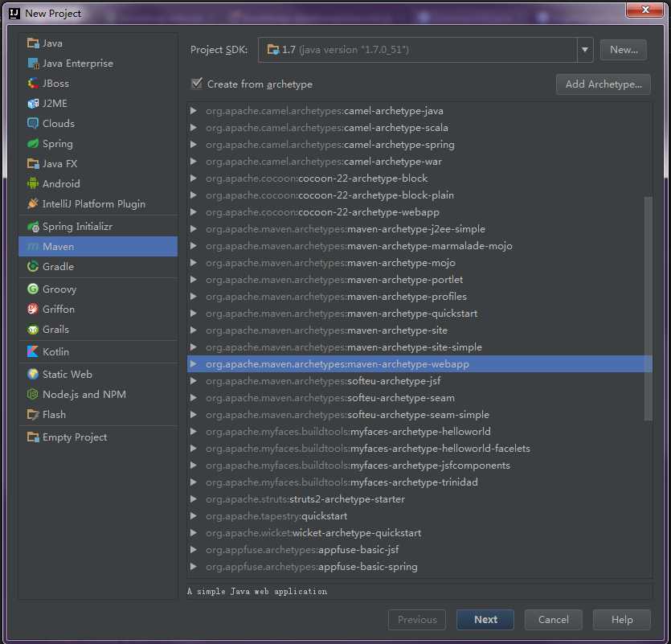Expand maven-archetype-webapp node
Viewport: 671px width, 644px height.
click(x=194, y=364)
